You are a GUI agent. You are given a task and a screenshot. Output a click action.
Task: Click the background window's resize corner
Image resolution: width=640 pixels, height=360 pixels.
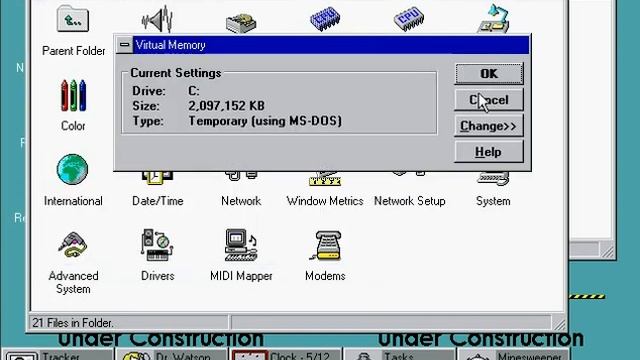pyautogui.click(x=607, y=251)
